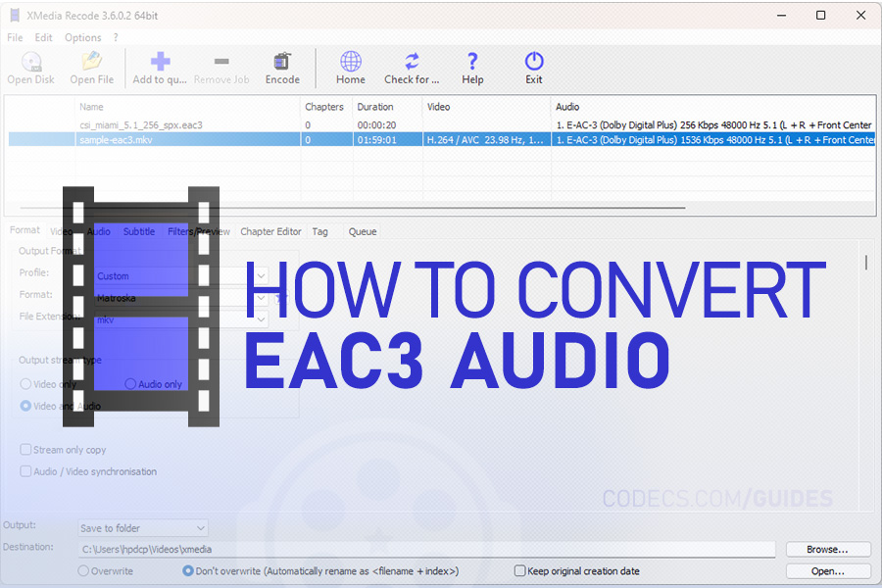
Task: Click the Remove Job minus icon
Action: pos(221,61)
